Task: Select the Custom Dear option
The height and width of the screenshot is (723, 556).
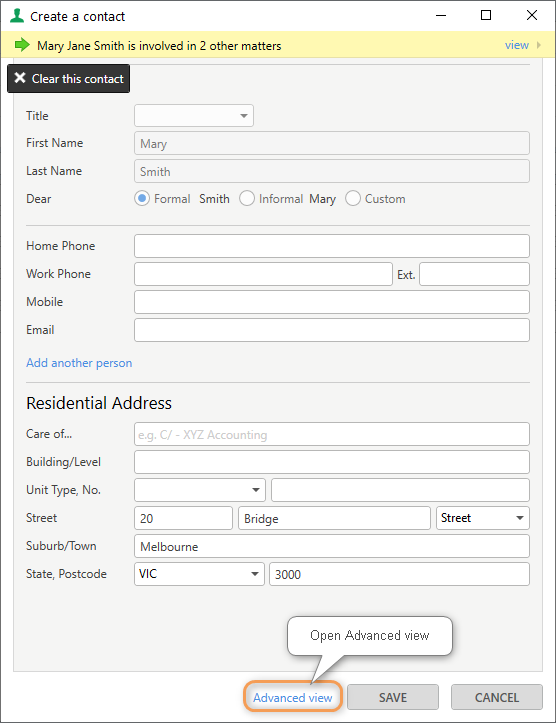Action: click(x=353, y=199)
